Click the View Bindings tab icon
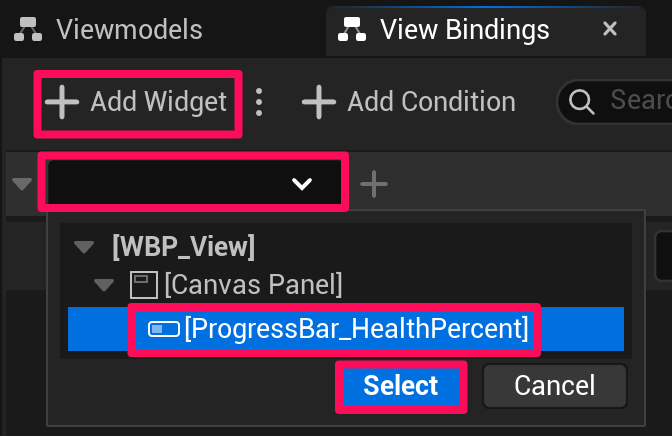 click(x=352, y=29)
